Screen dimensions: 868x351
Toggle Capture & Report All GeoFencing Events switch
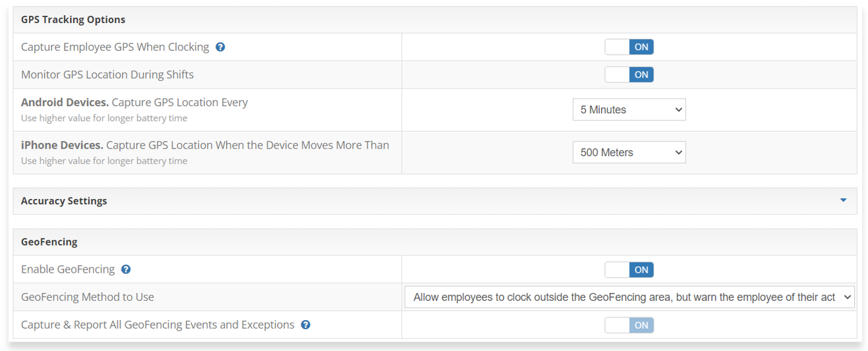(629, 325)
